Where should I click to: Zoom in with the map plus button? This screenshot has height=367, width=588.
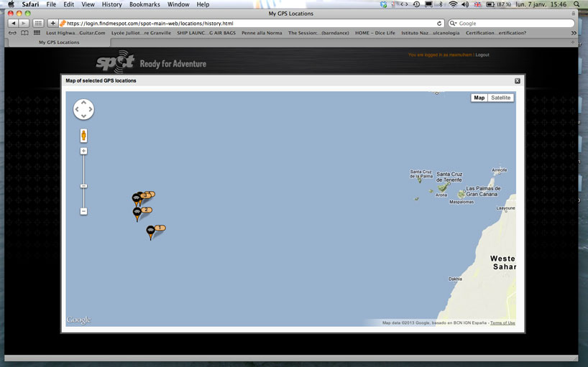pyautogui.click(x=83, y=151)
